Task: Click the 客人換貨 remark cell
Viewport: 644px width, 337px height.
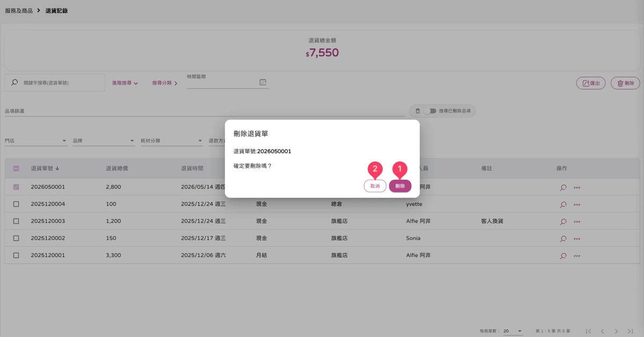Action: [x=492, y=221]
